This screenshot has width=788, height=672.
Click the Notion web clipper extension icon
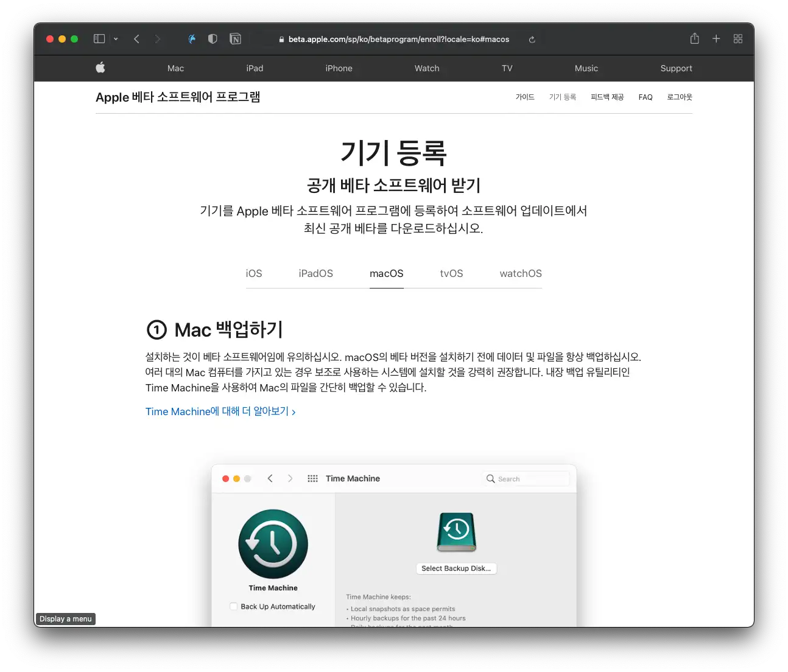pos(235,39)
